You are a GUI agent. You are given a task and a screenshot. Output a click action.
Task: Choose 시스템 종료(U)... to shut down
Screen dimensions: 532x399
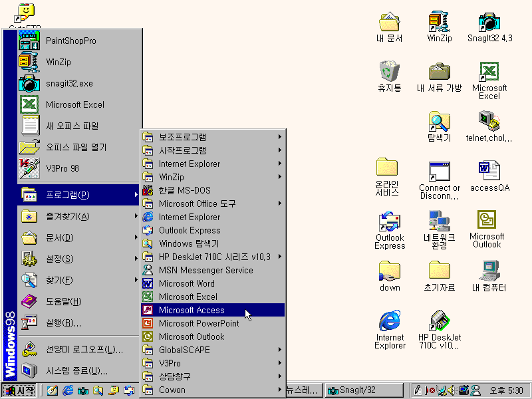coord(78,371)
